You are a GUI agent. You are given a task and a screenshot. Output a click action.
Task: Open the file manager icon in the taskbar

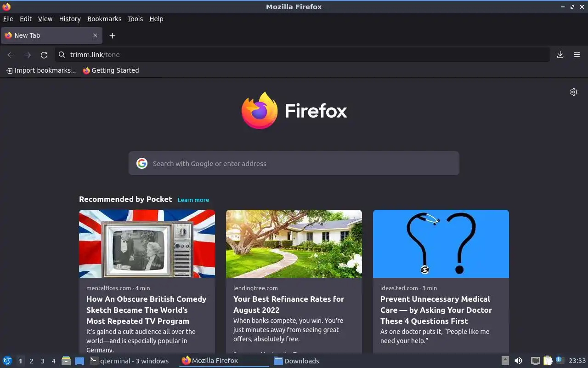click(x=66, y=361)
